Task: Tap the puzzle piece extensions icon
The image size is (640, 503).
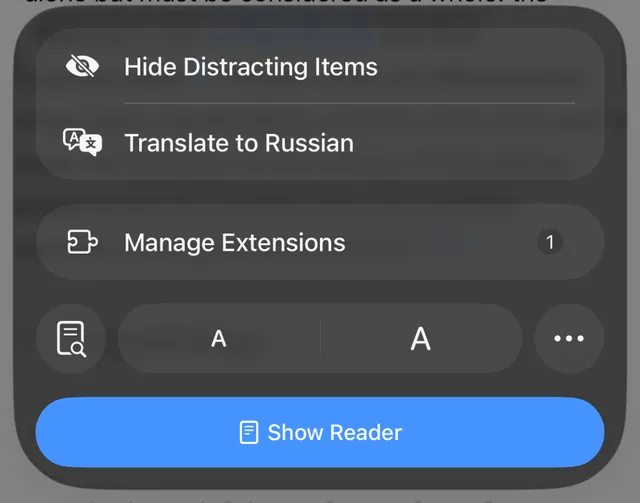Action: (x=82, y=242)
